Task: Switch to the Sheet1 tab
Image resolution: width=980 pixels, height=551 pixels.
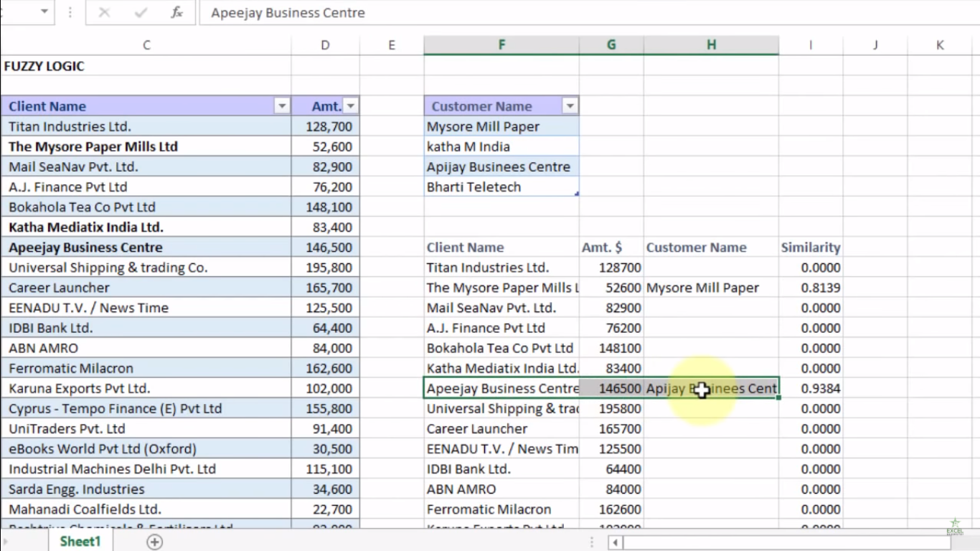Action: point(80,542)
